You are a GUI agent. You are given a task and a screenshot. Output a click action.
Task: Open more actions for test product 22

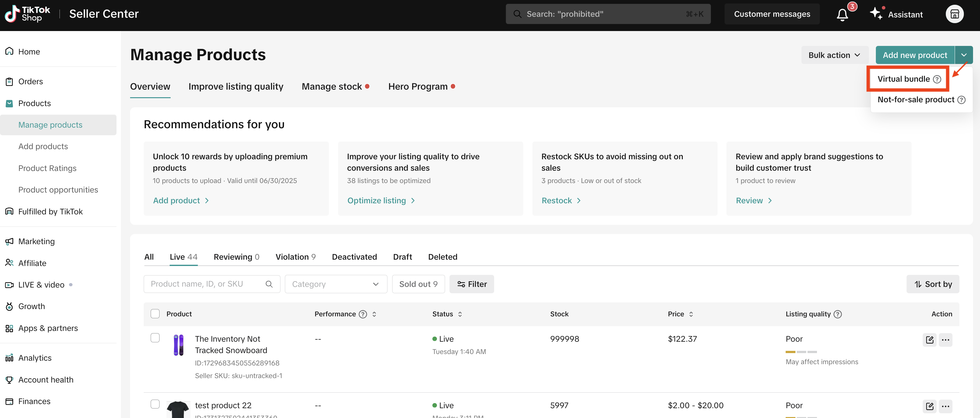pos(945,406)
